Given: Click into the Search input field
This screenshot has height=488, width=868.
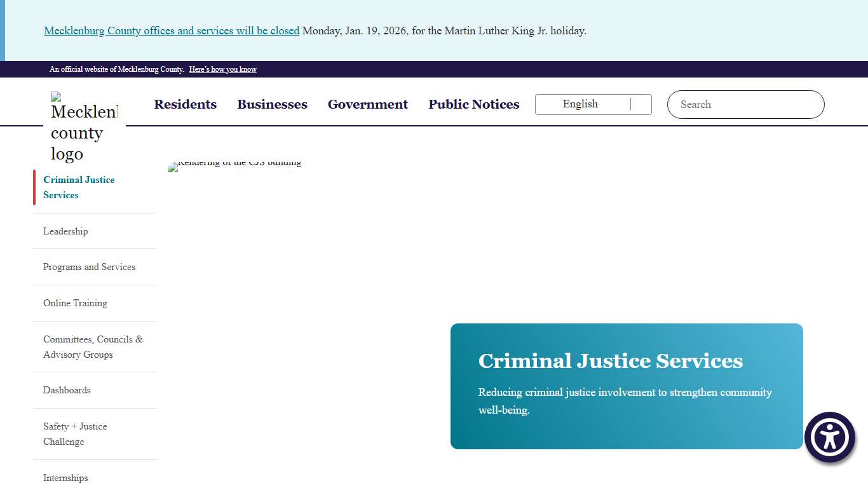Looking at the screenshot, I should coord(745,104).
